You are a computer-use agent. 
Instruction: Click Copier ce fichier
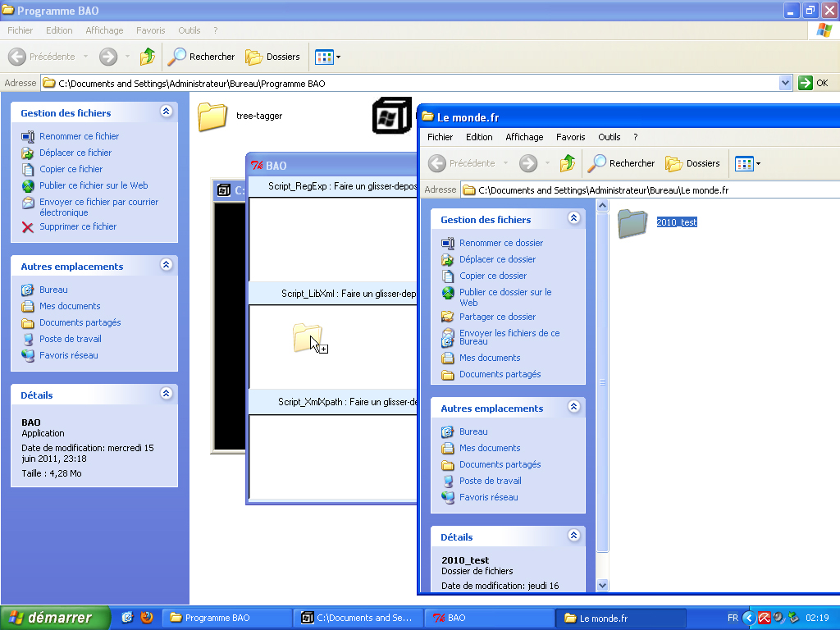tap(71, 169)
